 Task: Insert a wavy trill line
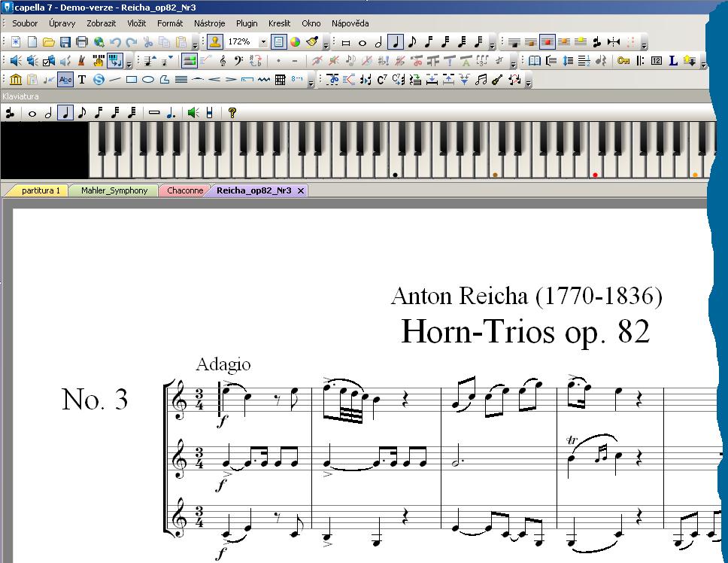(x=264, y=80)
